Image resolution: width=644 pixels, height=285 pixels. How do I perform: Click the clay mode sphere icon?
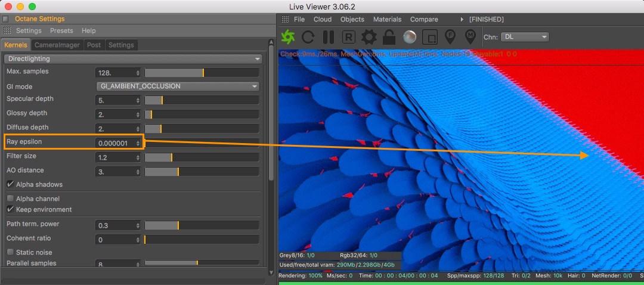pyautogui.click(x=410, y=37)
